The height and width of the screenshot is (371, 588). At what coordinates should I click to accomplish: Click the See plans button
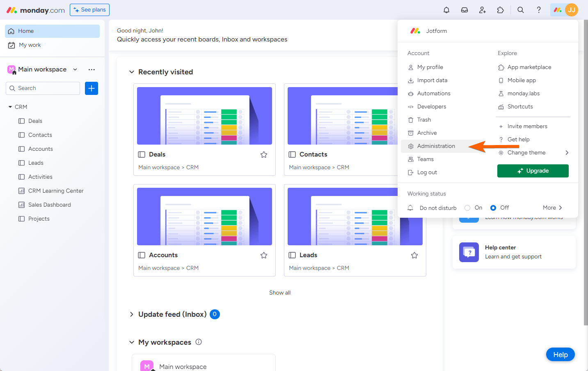89,10
